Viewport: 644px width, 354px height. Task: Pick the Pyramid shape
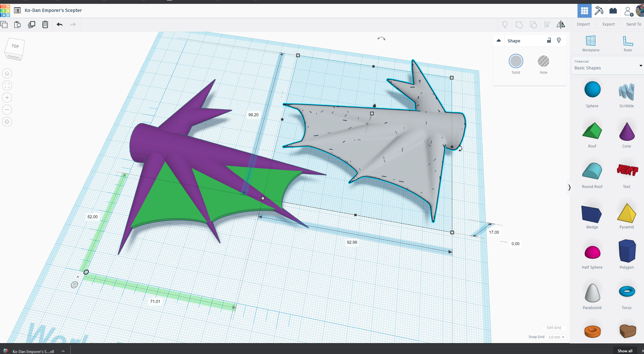tap(627, 216)
